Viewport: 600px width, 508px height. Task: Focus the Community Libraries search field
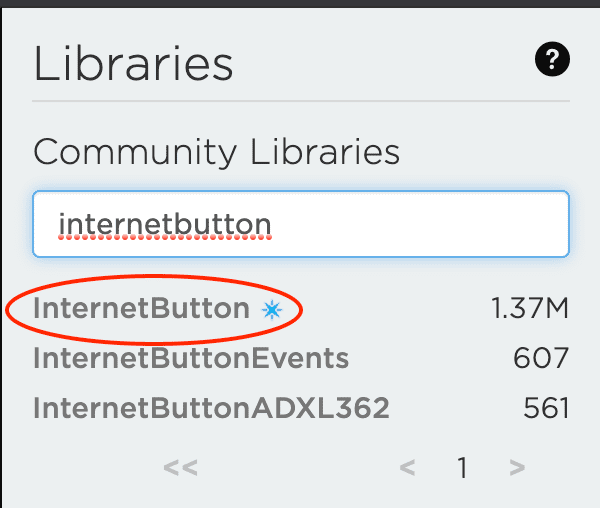301,224
